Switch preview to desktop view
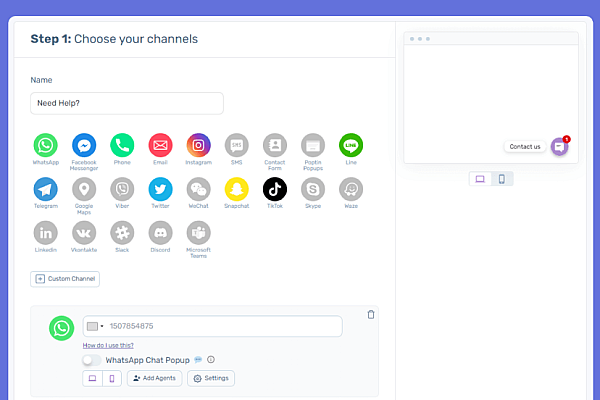Viewport: 600px width, 400px height. click(480, 179)
